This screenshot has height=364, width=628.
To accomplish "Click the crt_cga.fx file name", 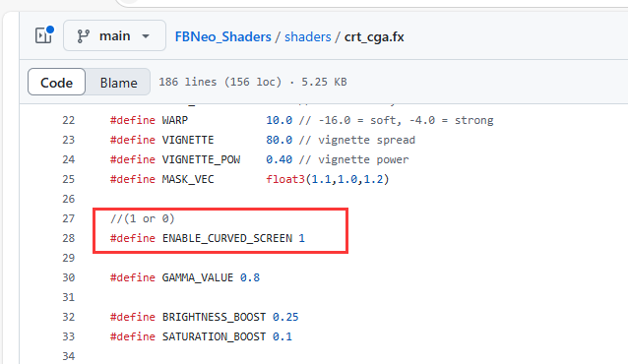I will [374, 36].
